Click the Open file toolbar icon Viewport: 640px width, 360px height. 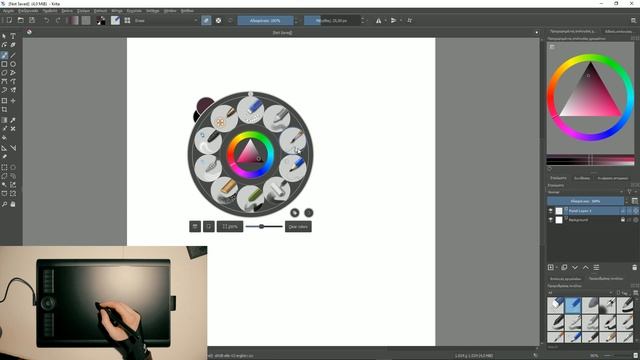[20, 20]
